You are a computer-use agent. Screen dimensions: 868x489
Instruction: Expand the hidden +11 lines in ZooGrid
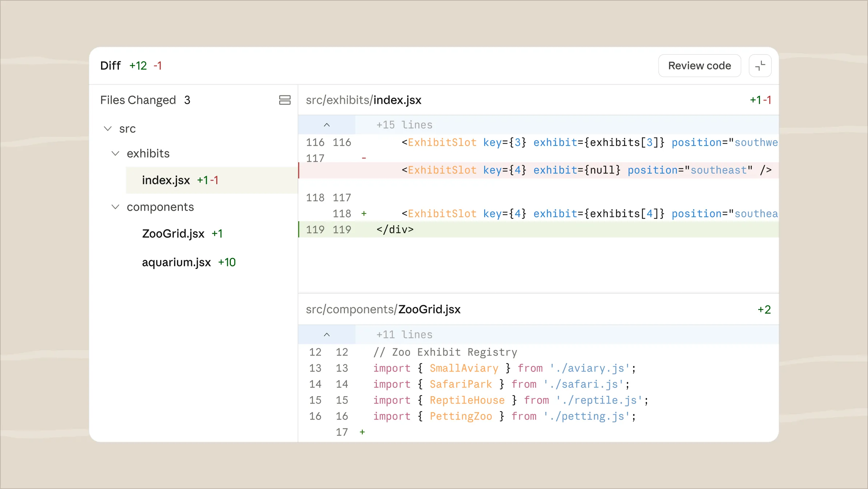[x=326, y=335]
